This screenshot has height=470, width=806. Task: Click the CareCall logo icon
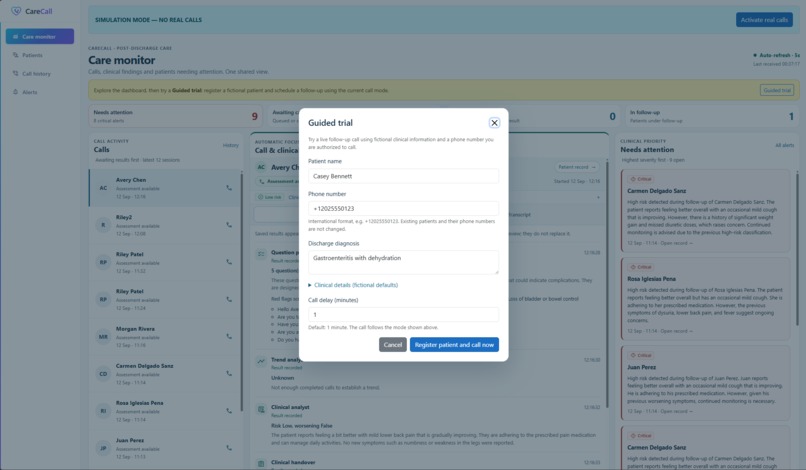click(x=16, y=11)
